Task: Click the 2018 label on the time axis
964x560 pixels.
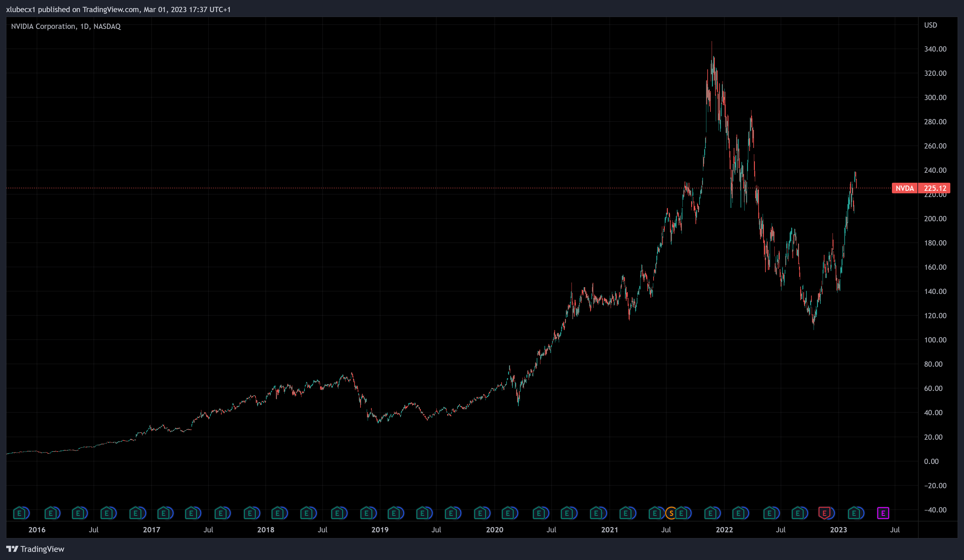Action: point(265,530)
